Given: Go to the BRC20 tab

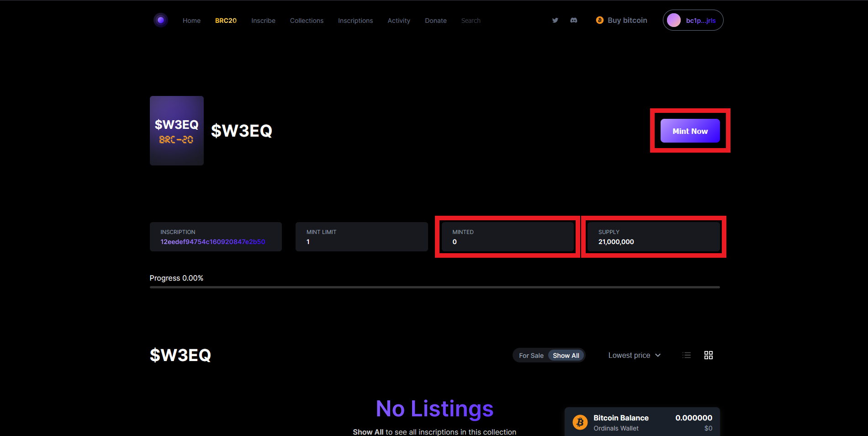Looking at the screenshot, I should (226, 21).
